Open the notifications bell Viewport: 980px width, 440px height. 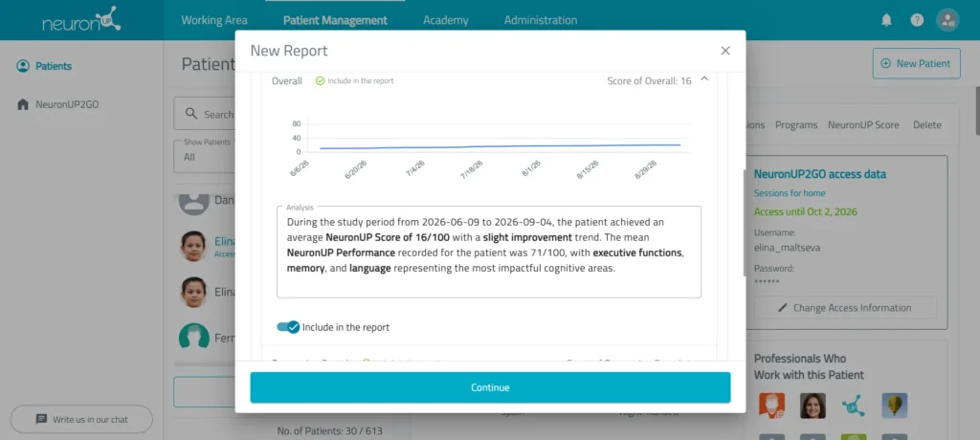pyautogui.click(x=886, y=20)
